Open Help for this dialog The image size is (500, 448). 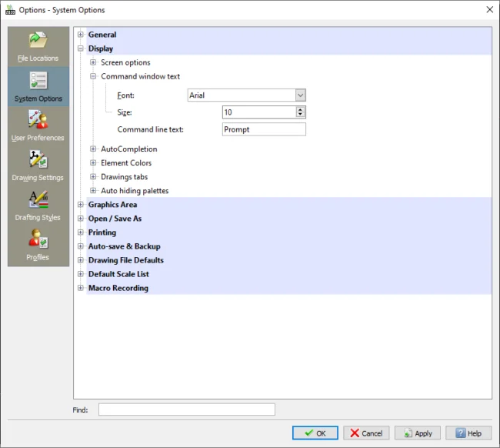click(468, 433)
